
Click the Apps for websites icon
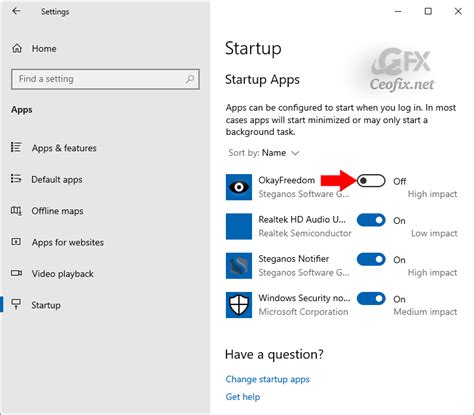16,242
